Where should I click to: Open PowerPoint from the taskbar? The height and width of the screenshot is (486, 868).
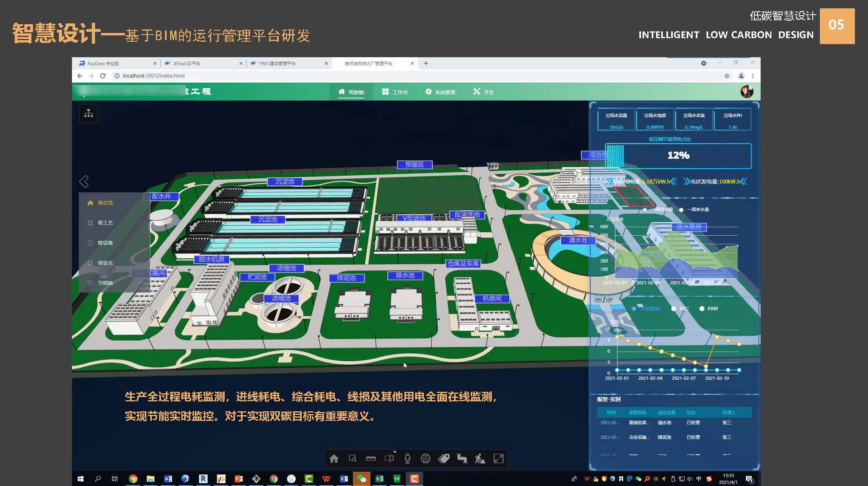(x=239, y=479)
